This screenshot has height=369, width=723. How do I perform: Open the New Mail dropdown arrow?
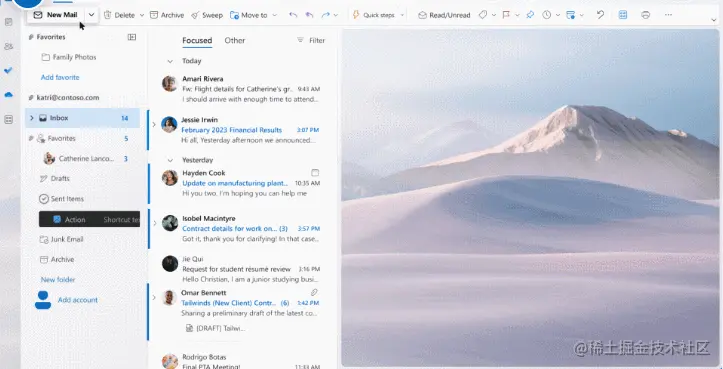coord(91,15)
